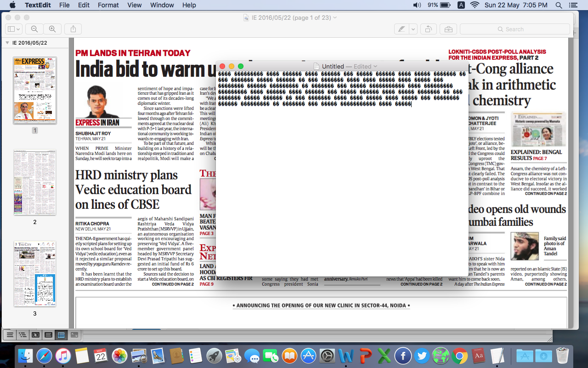This screenshot has width=588, height=368.
Task: Click the 'LOKNITI-CSDS POST-POLL ANALYSIS' header text
Action: coord(497,52)
